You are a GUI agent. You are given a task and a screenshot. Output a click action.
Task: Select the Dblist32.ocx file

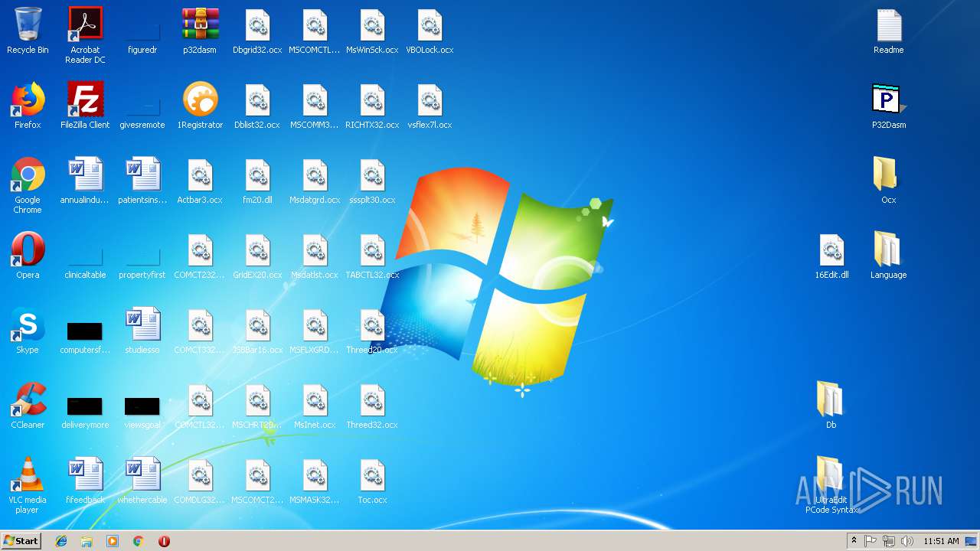tap(257, 100)
